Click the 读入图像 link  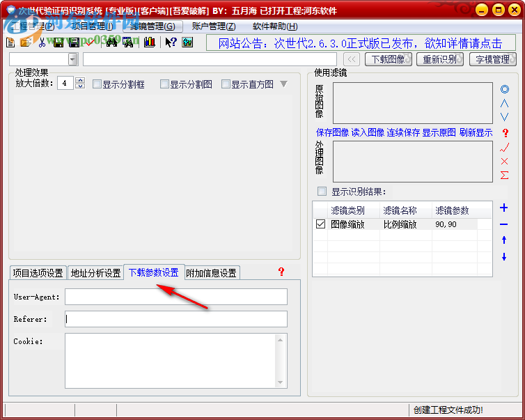(x=368, y=132)
